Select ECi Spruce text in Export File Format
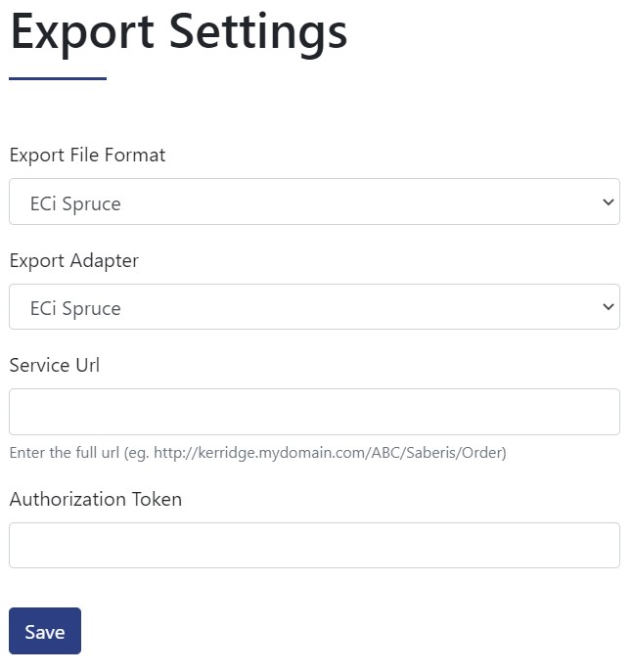Image resolution: width=632 pixels, height=672 pixels. pyautogui.click(x=75, y=204)
